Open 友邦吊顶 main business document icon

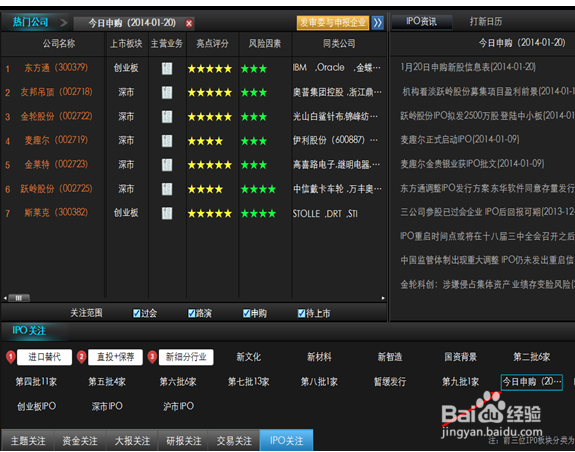(167, 92)
